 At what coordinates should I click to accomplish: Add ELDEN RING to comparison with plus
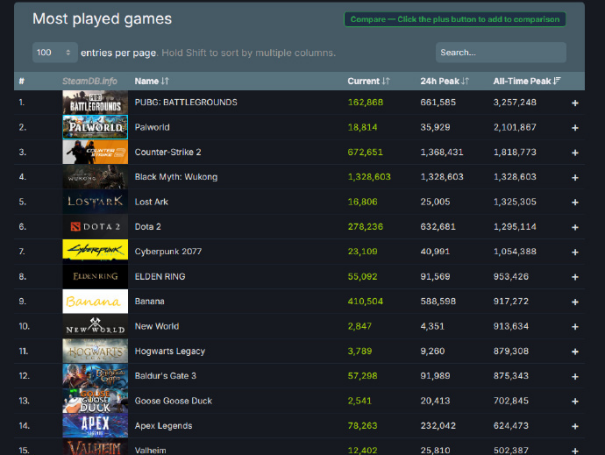click(x=575, y=277)
